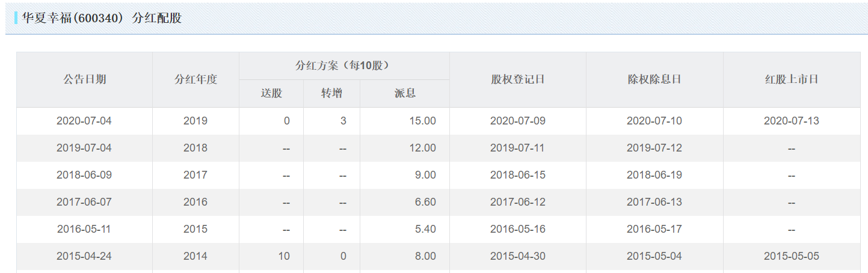Click the 送股 sub-header

coord(271,93)
